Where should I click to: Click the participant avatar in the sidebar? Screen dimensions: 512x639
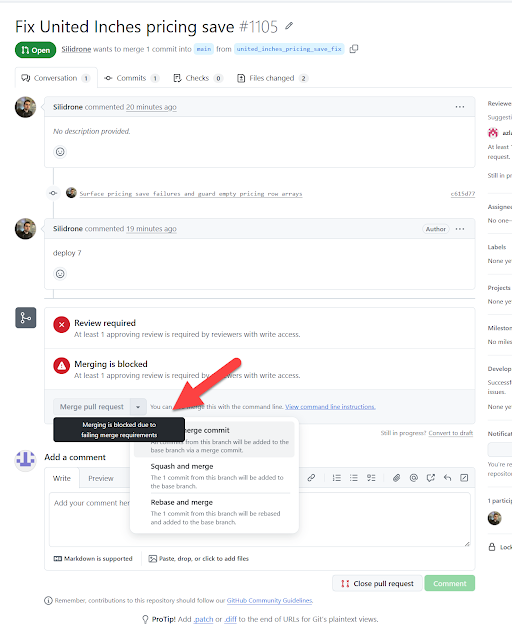tap(494, 518)
